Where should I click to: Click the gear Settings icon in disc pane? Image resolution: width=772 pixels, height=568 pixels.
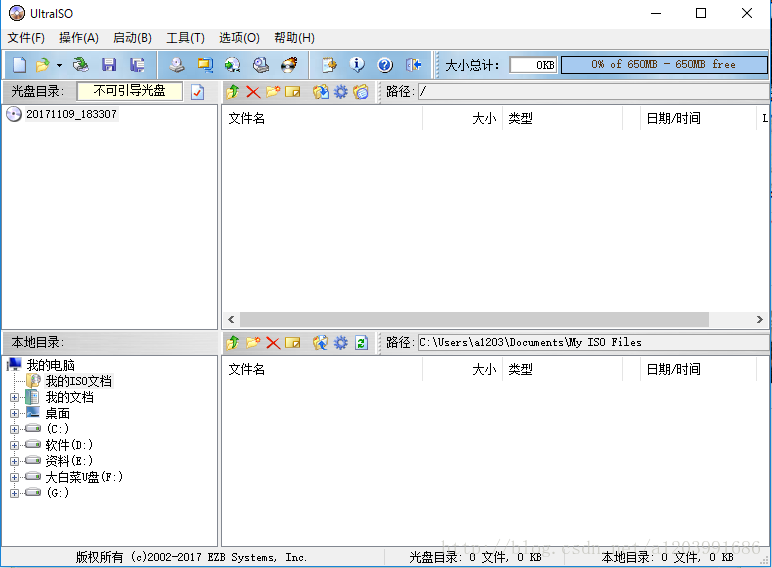(x=341, y=92)
